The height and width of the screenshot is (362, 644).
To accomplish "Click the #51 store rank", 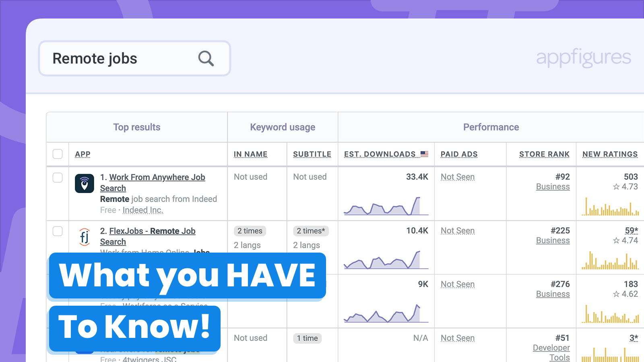I will point(562,338).
